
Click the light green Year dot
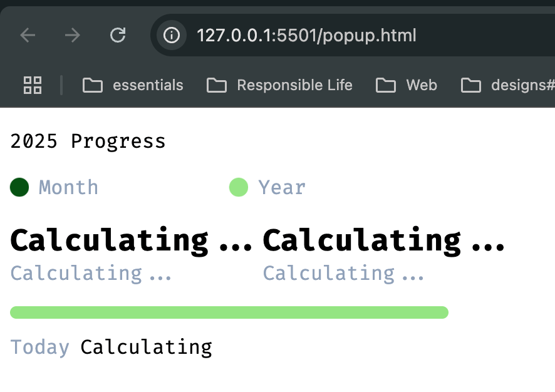point(239,187)
